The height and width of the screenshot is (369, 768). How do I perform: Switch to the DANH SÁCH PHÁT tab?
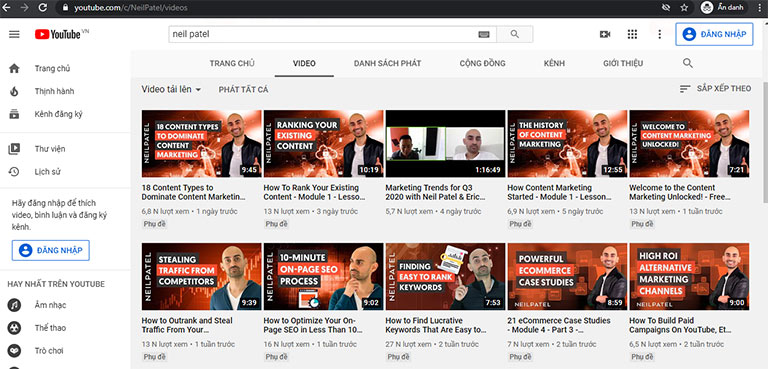point(387,63)
